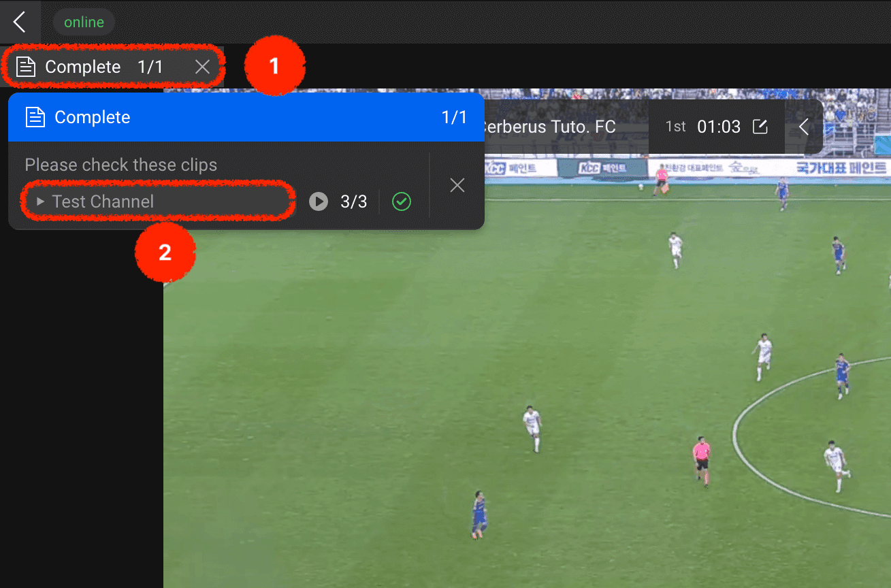Dismiss the clips panel with X
This screenshot has width=891, height=588.
coord(457,185)
